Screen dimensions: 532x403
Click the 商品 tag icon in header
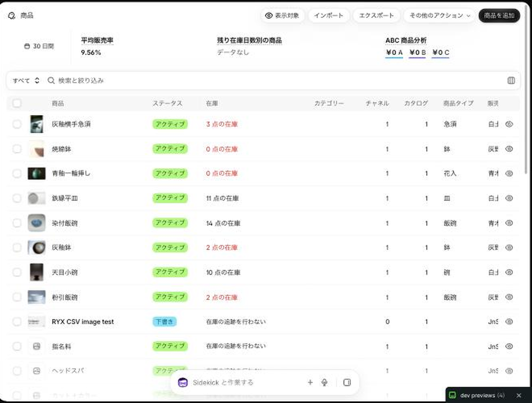(12, 16)
